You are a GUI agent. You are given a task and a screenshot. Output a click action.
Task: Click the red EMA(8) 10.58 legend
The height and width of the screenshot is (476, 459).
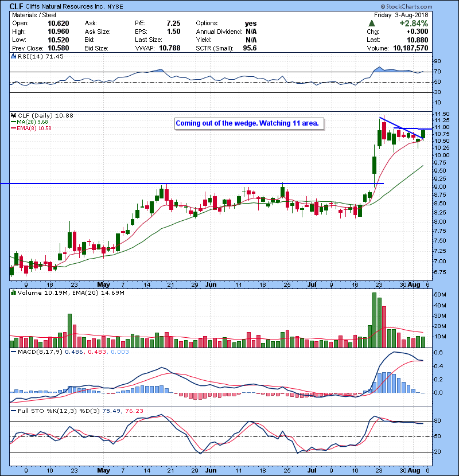(34, 128)
